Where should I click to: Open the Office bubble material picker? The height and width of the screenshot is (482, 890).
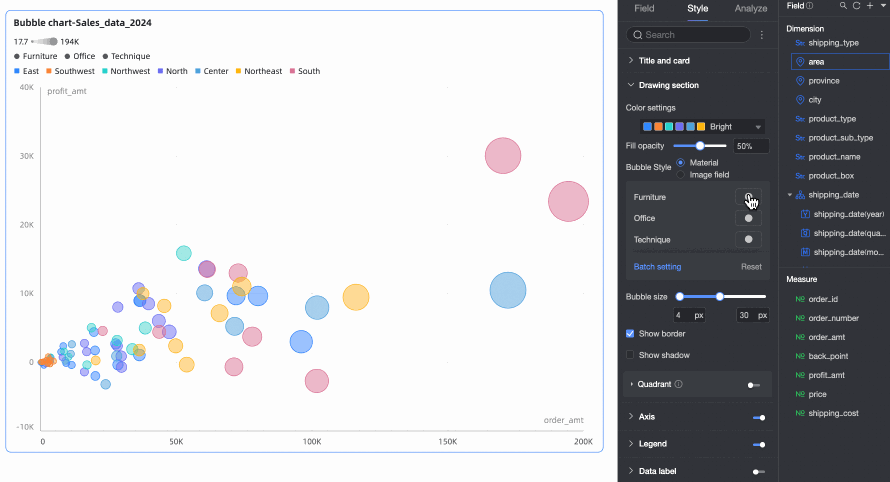coord(748,218)
